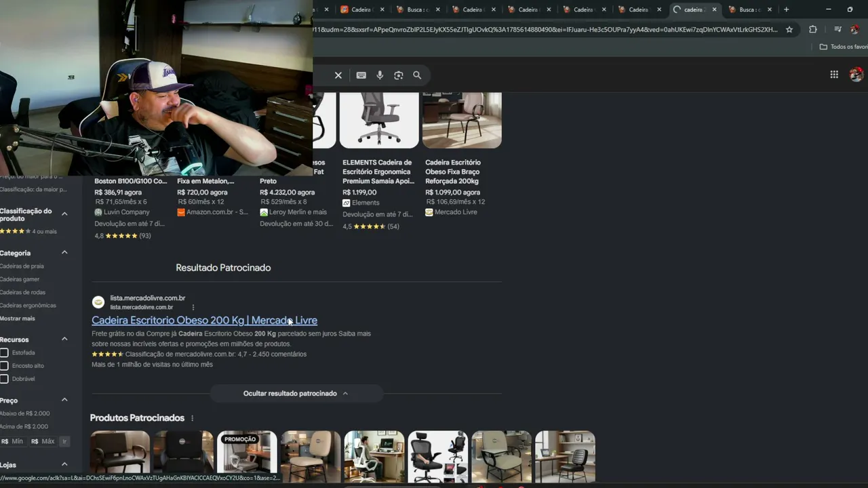Screen dimensions: 868x488
Task: Collapse the Lojas filter section
Action: 64,464
